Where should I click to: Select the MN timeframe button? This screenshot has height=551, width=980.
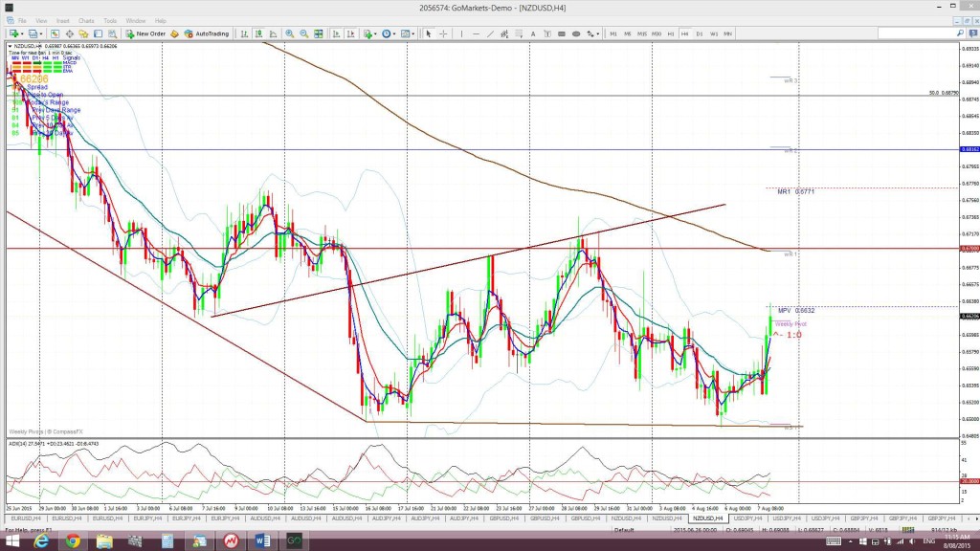[x=728, y=33]
